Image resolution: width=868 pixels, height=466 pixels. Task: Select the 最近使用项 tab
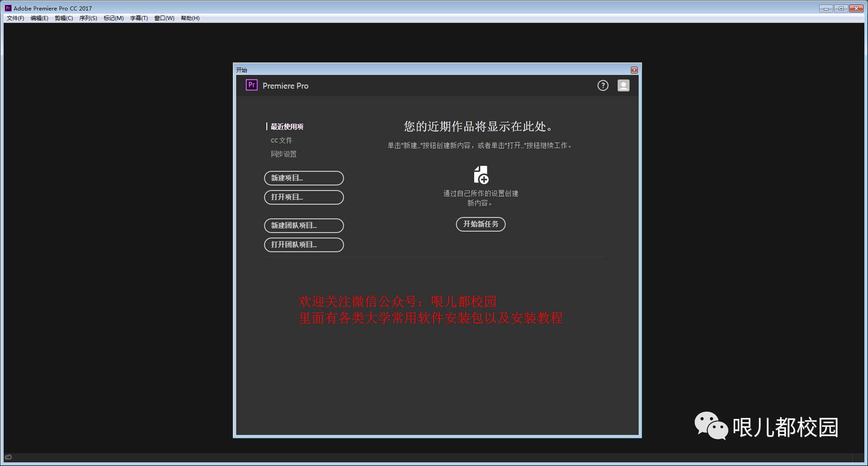click(287, 127)
